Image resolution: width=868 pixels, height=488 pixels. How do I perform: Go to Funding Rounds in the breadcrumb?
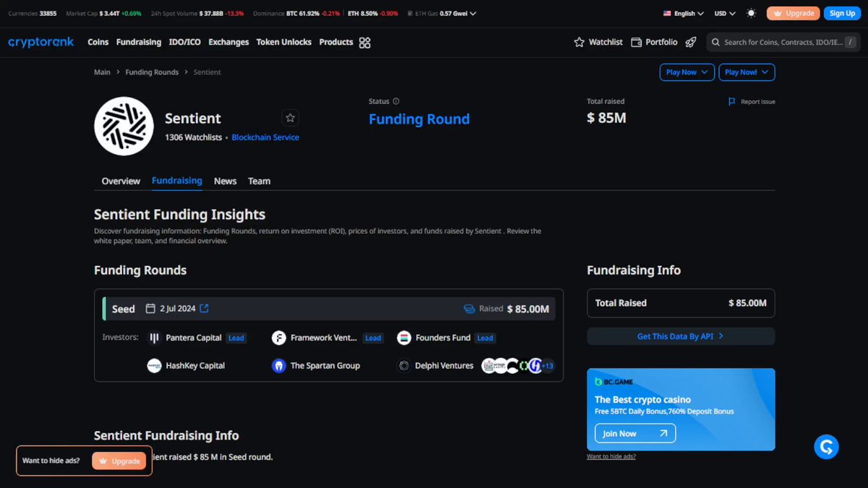click(152, 72)
